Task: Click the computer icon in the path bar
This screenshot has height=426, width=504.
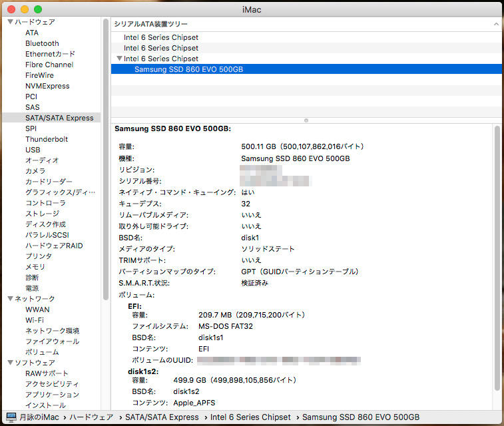Action: [x=11, y=417]
